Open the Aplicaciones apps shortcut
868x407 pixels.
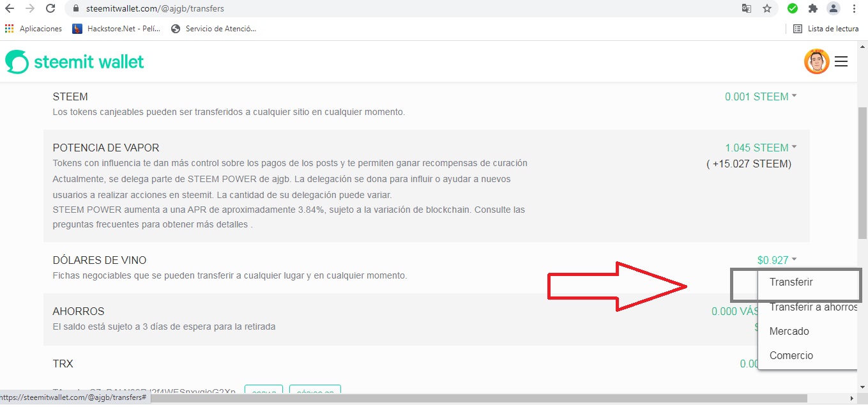click(x=33, y=29)
